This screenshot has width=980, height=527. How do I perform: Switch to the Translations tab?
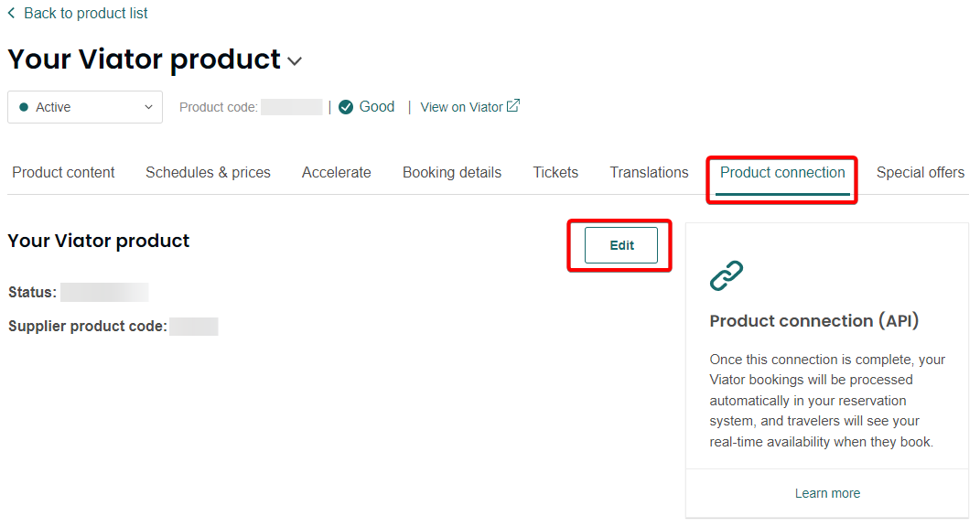pos(649,173)
